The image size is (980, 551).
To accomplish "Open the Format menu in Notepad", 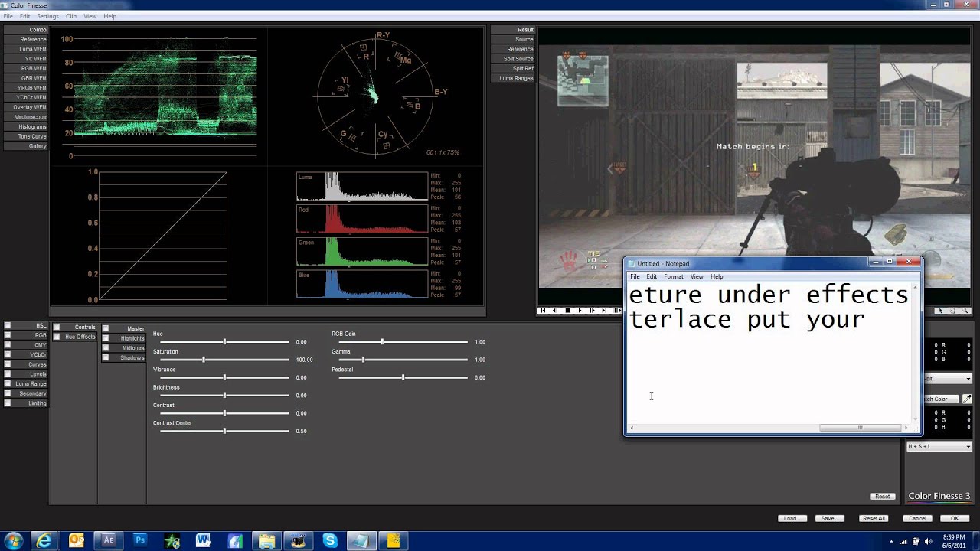I will tap(674, 276).
